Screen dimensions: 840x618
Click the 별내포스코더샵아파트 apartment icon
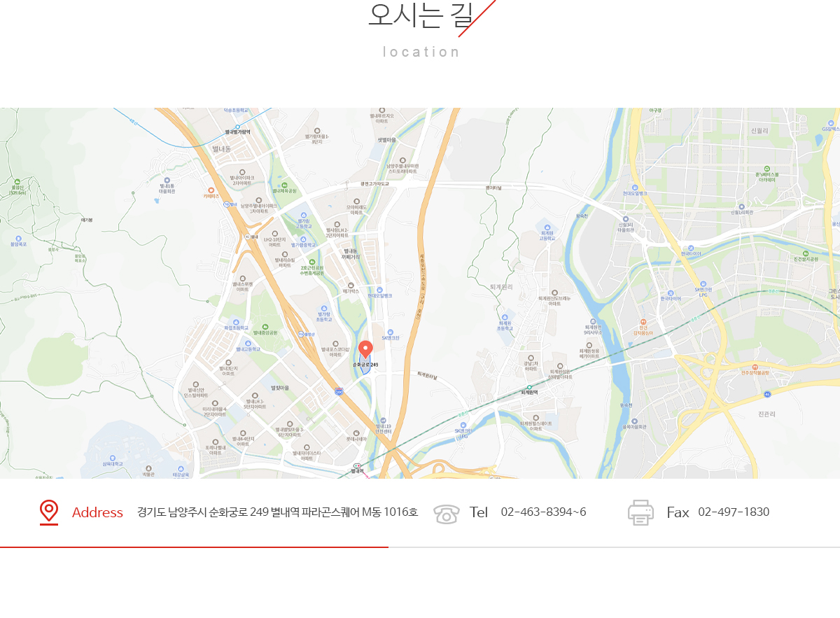click(x=335, y=343)
